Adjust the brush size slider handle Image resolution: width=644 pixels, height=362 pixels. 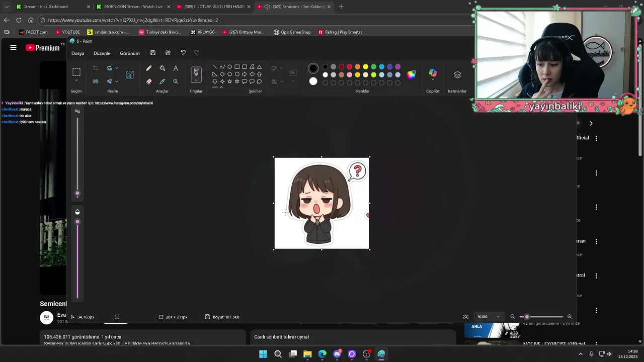77,193
